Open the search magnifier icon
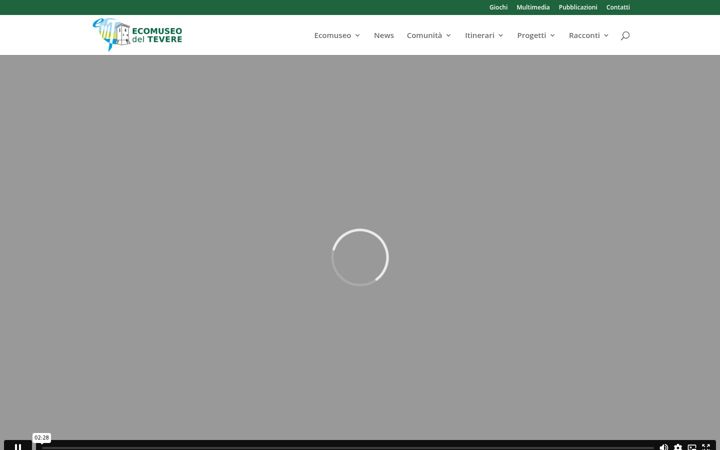 [625, 35]
